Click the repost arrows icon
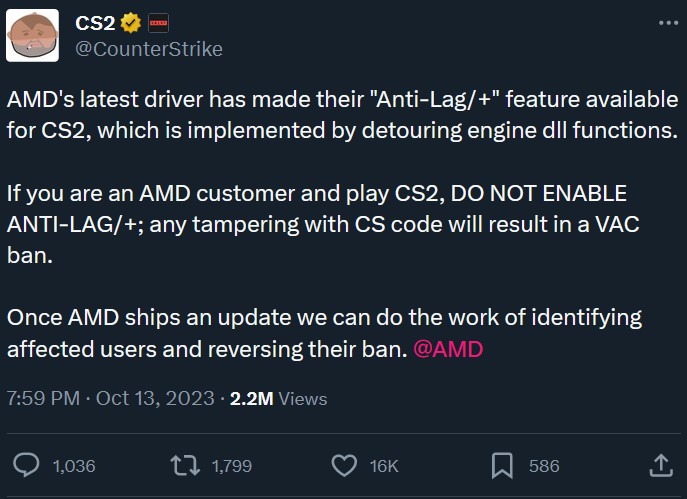 click(x=184, y=465)
